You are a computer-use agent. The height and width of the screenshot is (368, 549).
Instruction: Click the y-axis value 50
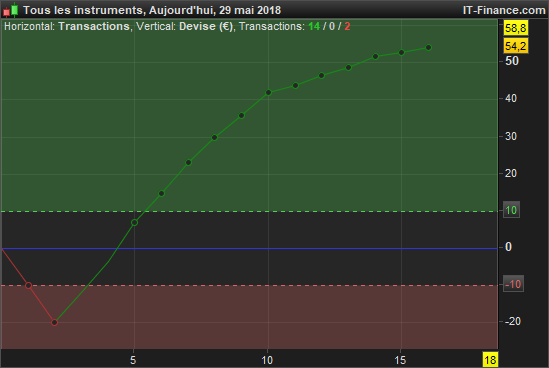tap(512, 61)
